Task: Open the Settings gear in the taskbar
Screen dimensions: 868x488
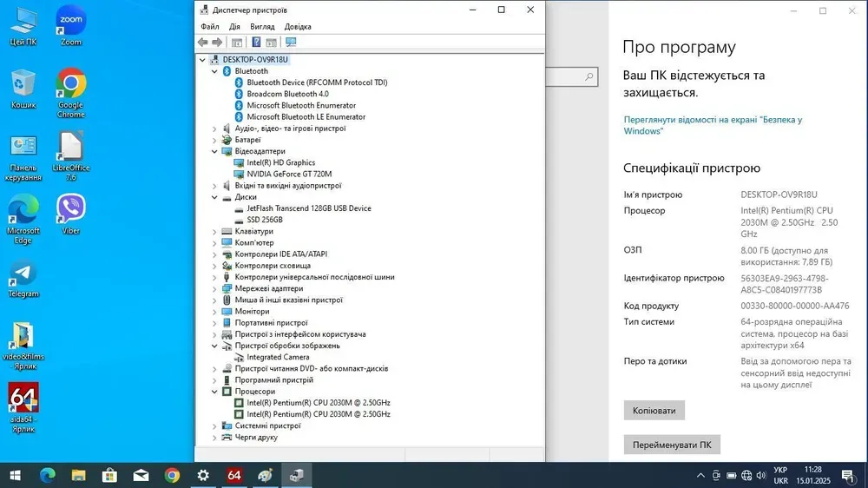Action: [203, 475]
